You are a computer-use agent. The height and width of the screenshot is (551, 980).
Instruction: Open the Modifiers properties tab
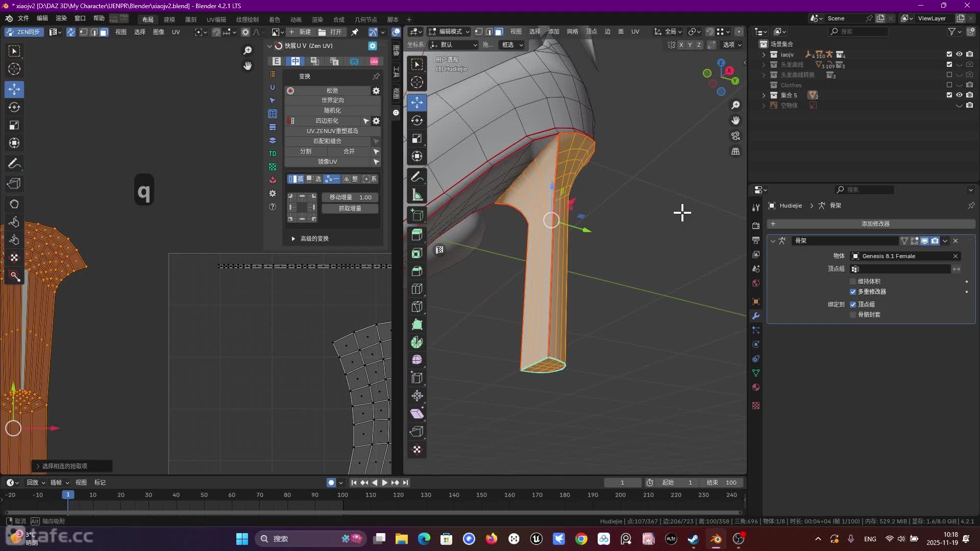[756, 316]
